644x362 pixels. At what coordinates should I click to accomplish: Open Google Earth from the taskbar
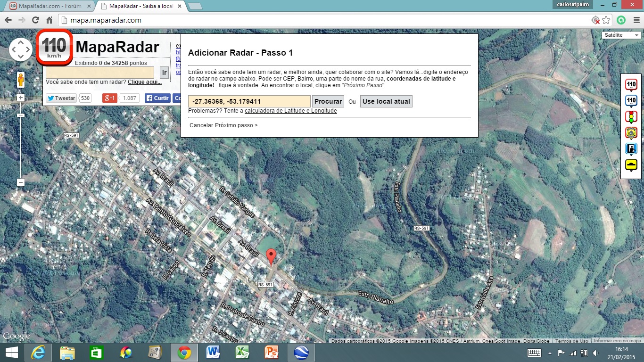tap(301, 353)
